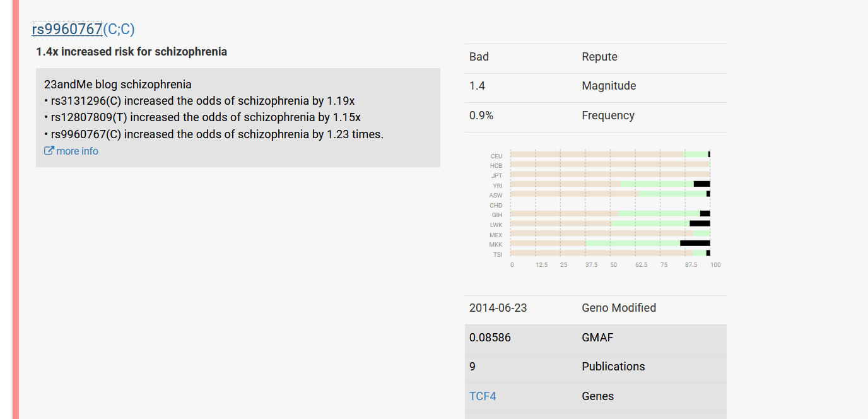Click the Magnitude row label
This screenshot has width=868, height=419.
click(609, 86)
